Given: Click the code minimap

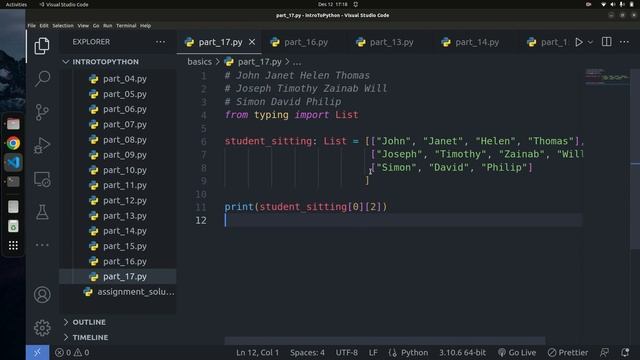Looking at the screenshot, I should (x=607, y=78).
